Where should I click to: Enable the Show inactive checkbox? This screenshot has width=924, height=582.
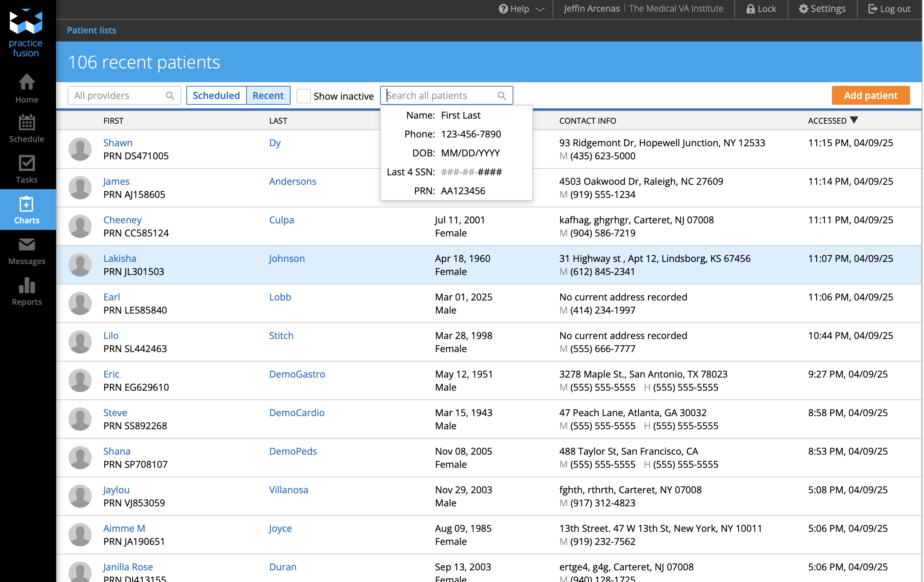(x=303, y=96)
